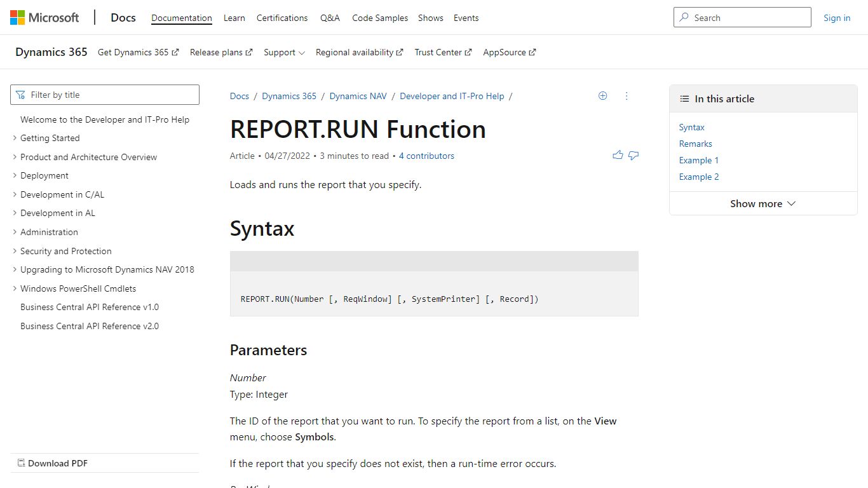Click the Dynamics 365 product title
The height and width of the screenshot is (488, 868).
(51, 52)
